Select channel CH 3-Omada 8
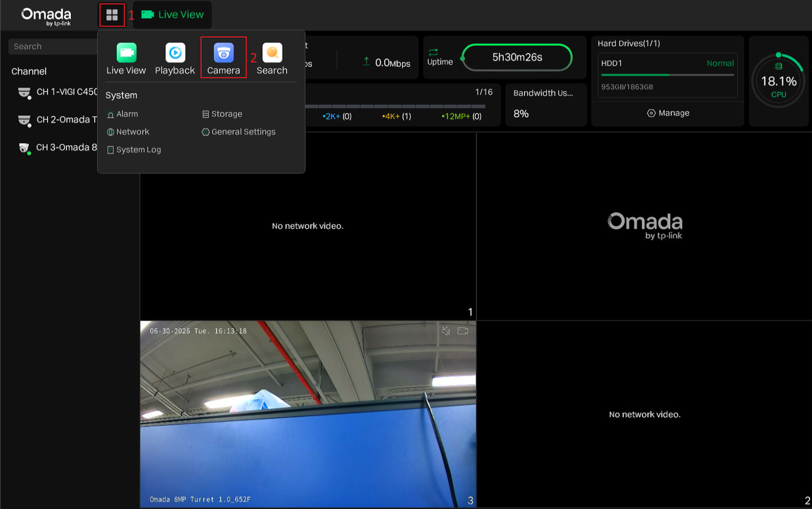Viewport: 812px width, 509px height. tap(57, 147)
